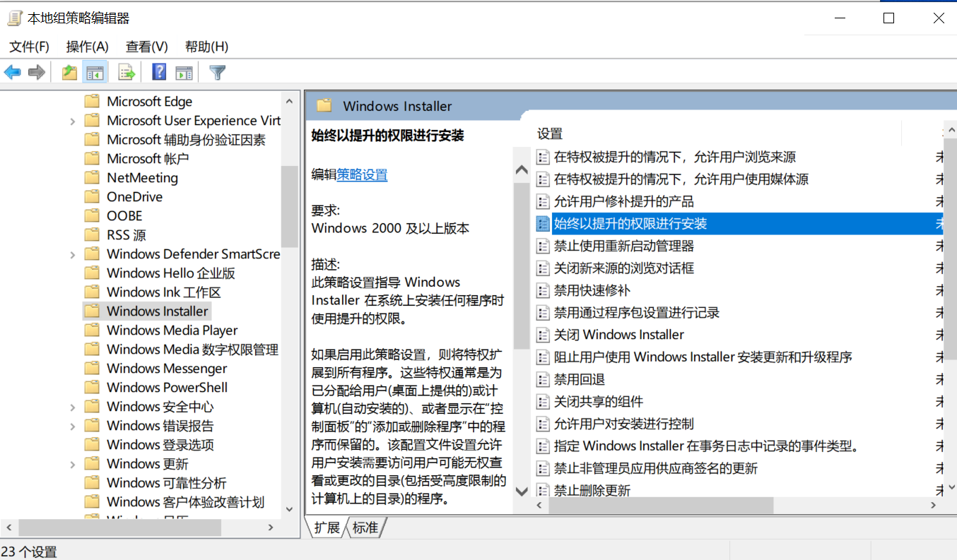
Task: Expand the Windows 安全中心 folder node
Action: click(x=73, y=407)
